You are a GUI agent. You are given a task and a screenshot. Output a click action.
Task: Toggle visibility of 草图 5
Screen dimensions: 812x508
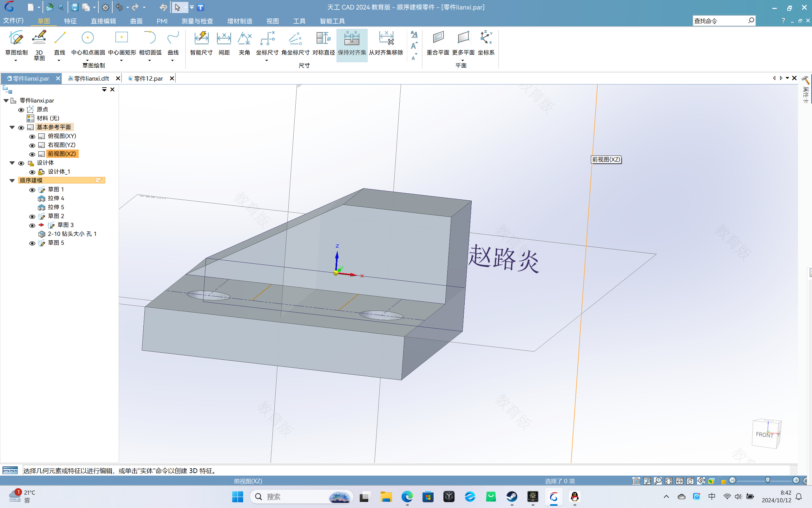(x=32, y=243)
